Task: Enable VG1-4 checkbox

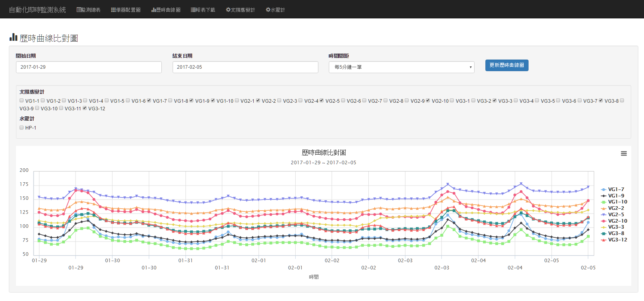Action: pos(85,101)
